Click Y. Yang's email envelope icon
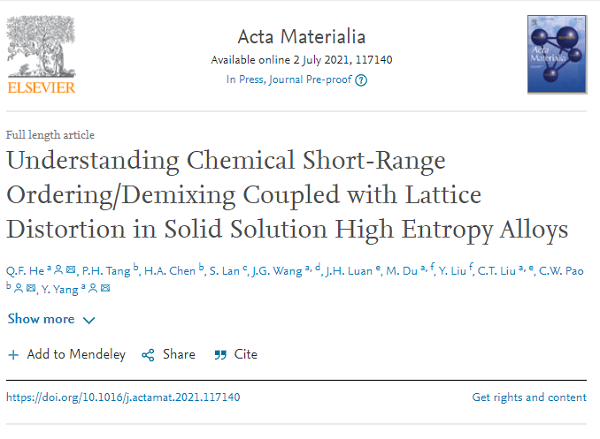Screen dimensions: 600x439 [x=105, y=288]
